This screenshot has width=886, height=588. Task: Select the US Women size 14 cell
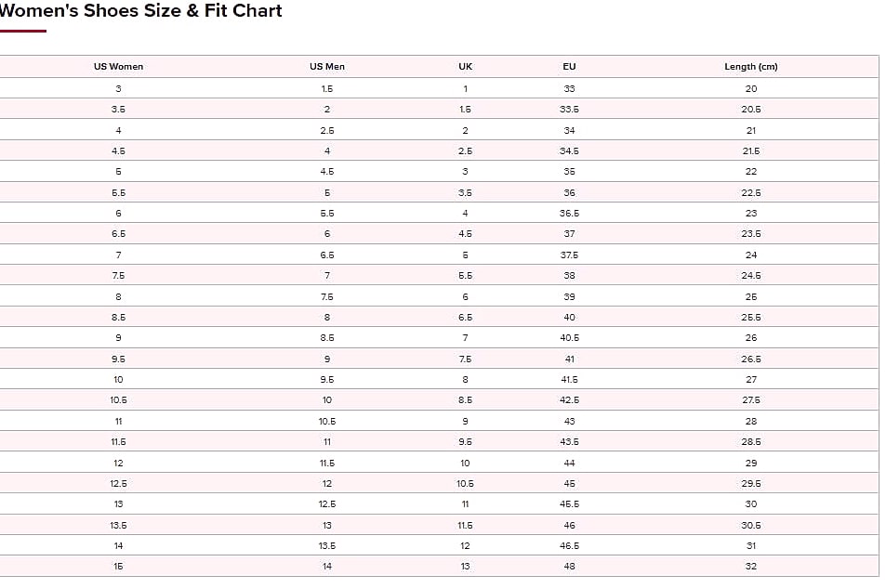[x=118, y=545]
